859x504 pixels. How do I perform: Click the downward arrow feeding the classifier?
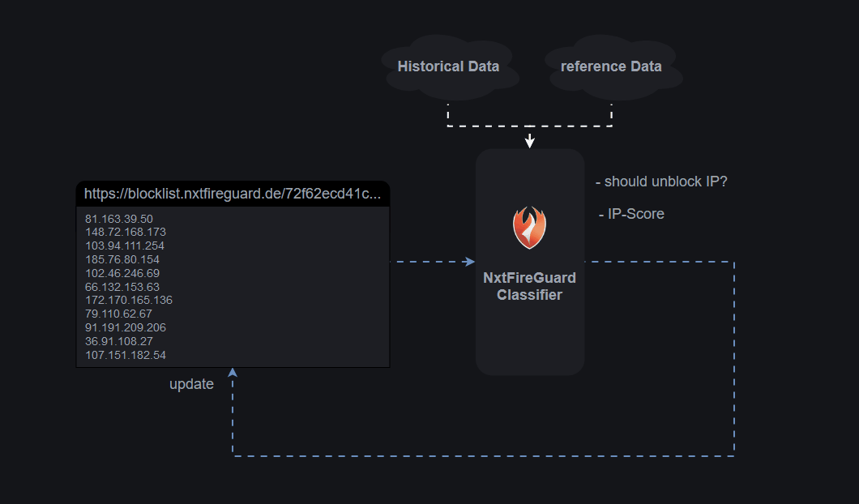pos(529,139)
